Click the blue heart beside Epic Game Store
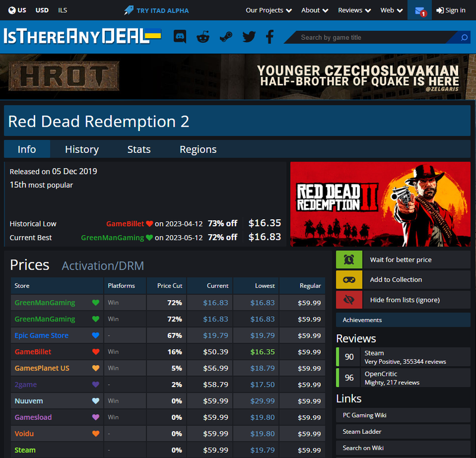Screen dimensions: 476x458 click(x=96, y=335)
